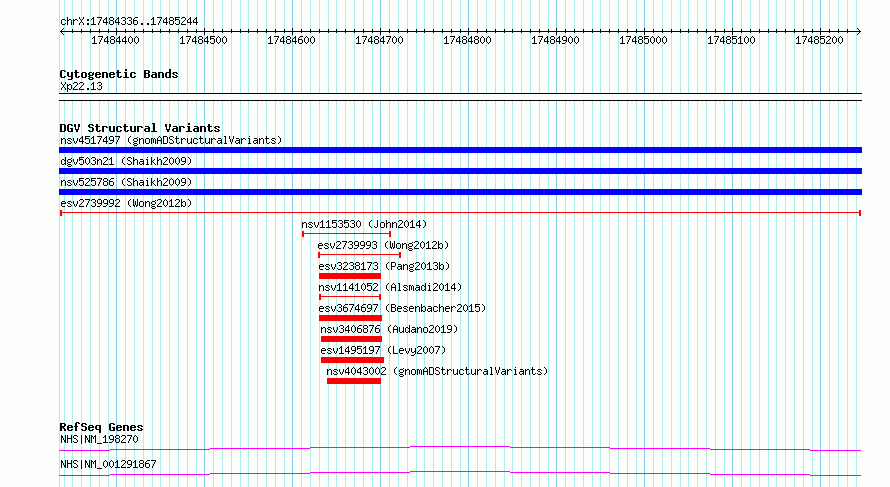Viewport: 890px width, 487px height.
Task: Select the blue bar under nsv525786
Action: tap(460, 192)
